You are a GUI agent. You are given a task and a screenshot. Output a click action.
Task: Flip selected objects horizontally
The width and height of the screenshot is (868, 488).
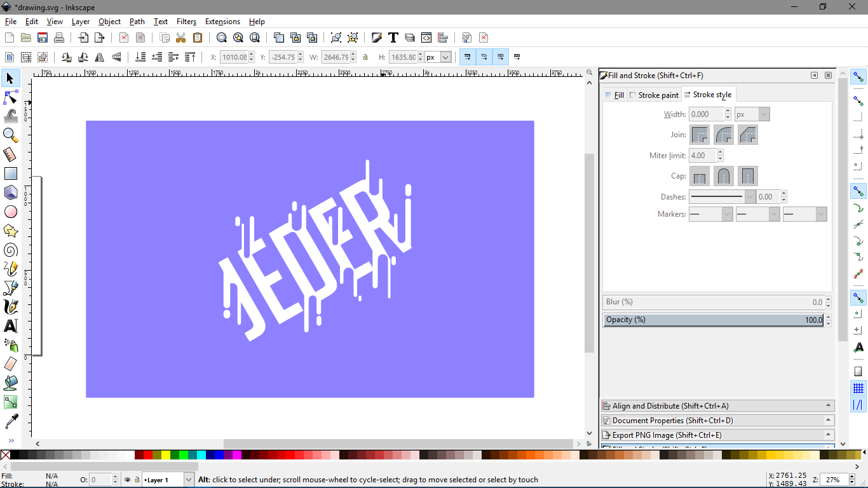tap(100, 57)
